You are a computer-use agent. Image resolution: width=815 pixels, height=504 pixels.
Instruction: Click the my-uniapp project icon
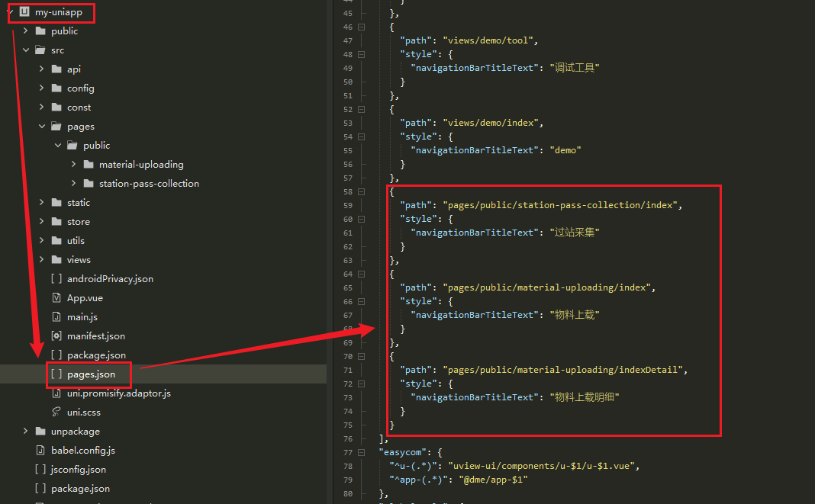24,12
